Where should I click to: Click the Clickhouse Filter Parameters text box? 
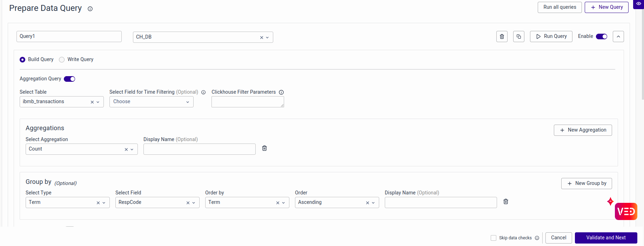pyautogui.click(x=247, y=102)
